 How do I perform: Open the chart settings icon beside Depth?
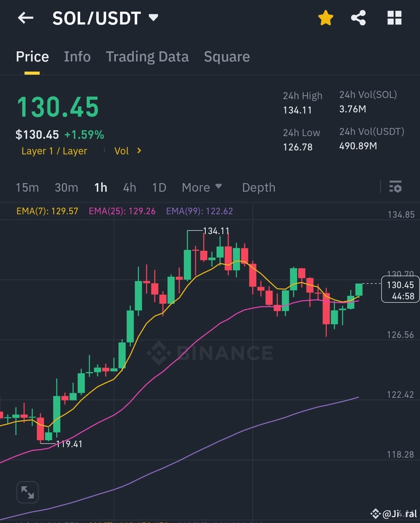point(395,187)
